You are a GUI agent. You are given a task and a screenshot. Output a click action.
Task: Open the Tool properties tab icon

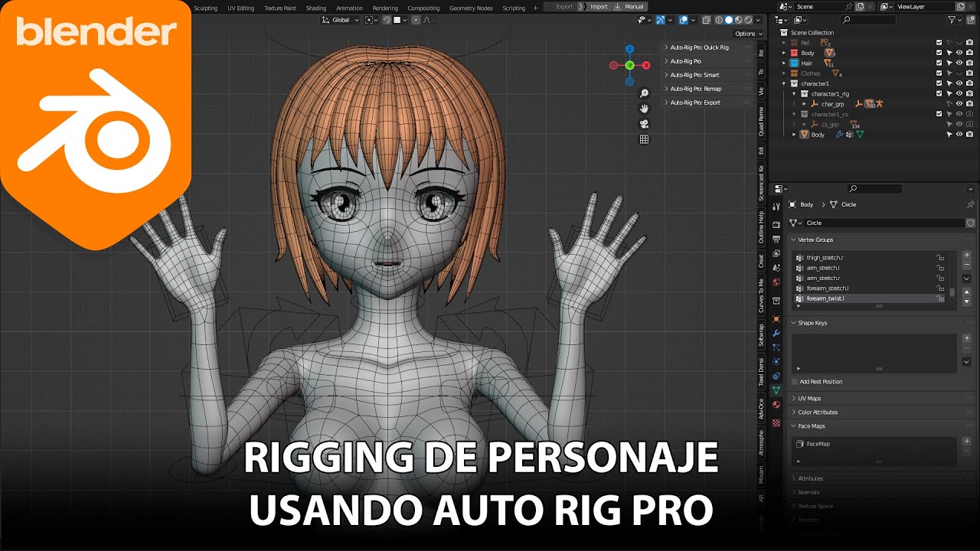776,205
